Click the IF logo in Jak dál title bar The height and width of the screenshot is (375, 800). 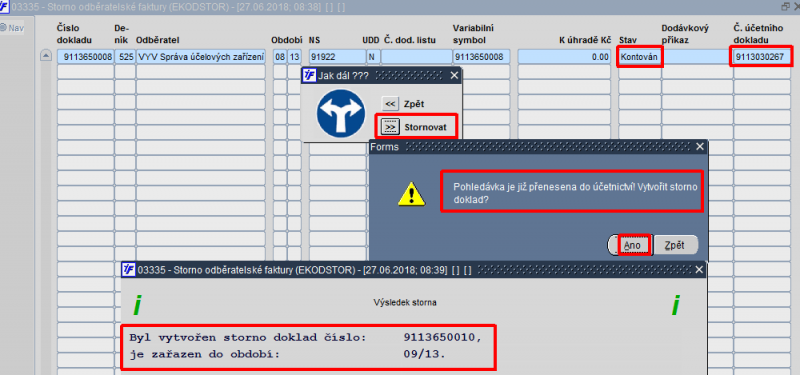point(309,76)
